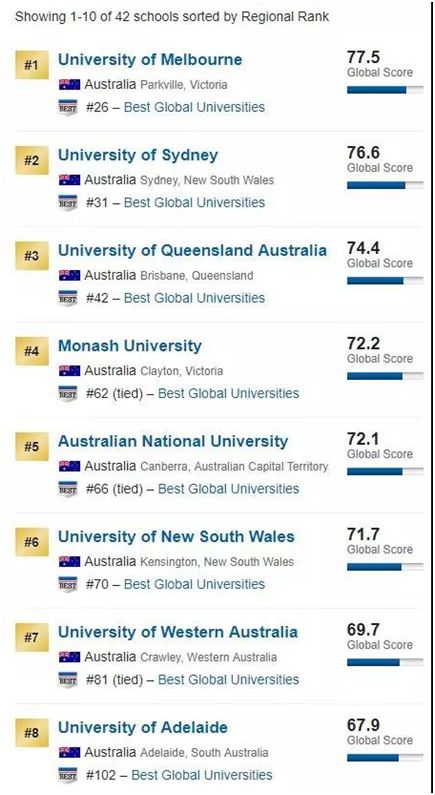Click Australia flag under University of Sydney
435x795 pixels.
(x=69, y=180)
